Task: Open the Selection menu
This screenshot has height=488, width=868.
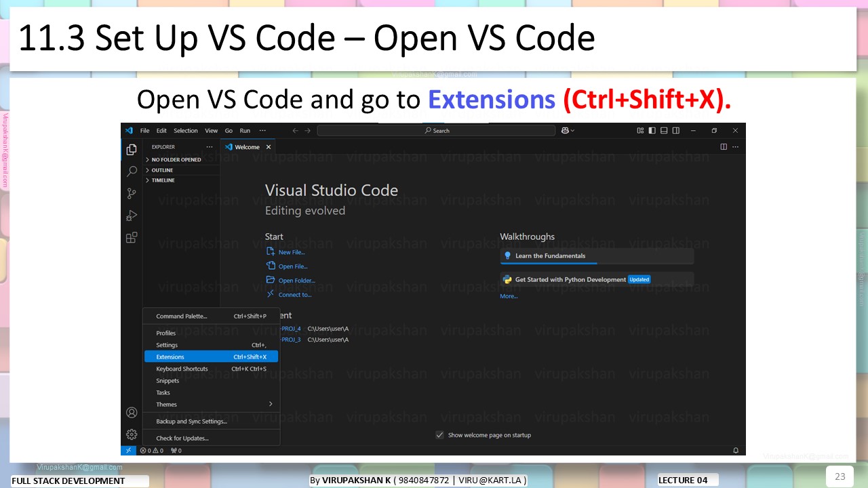Action: click(186, 130)
